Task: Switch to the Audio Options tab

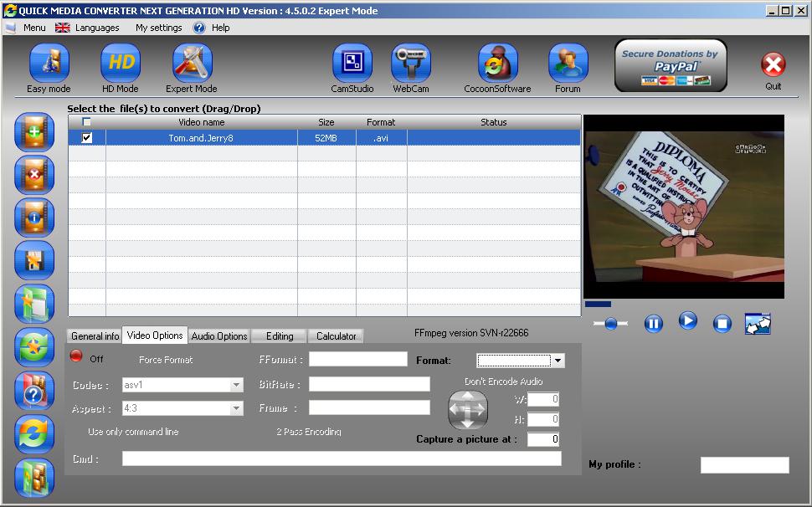Action: 219,336
